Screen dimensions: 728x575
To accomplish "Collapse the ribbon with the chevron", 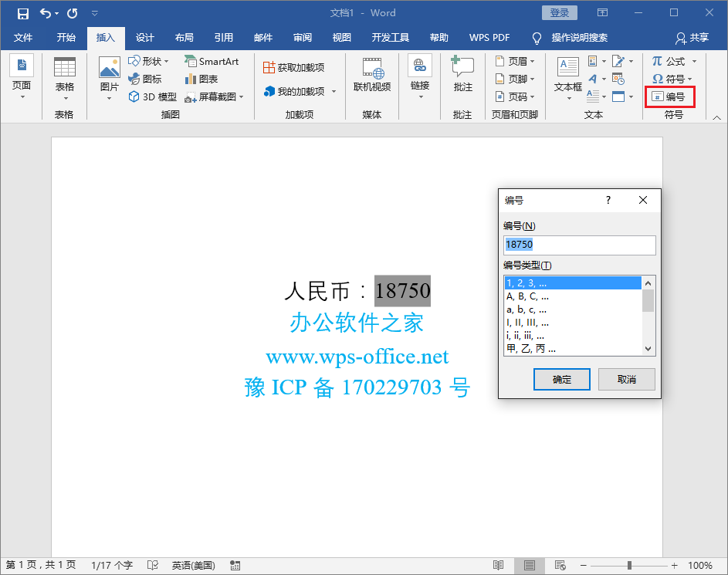I will [716, 117].
